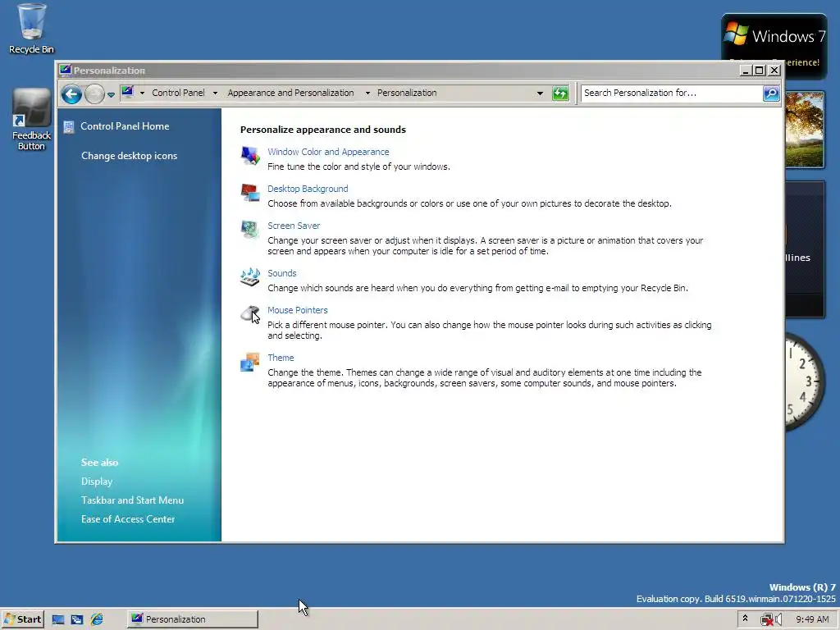Click the Theme icon
Image resolution: width=840 pixels, height=630 pixels.
coord(249,362)
